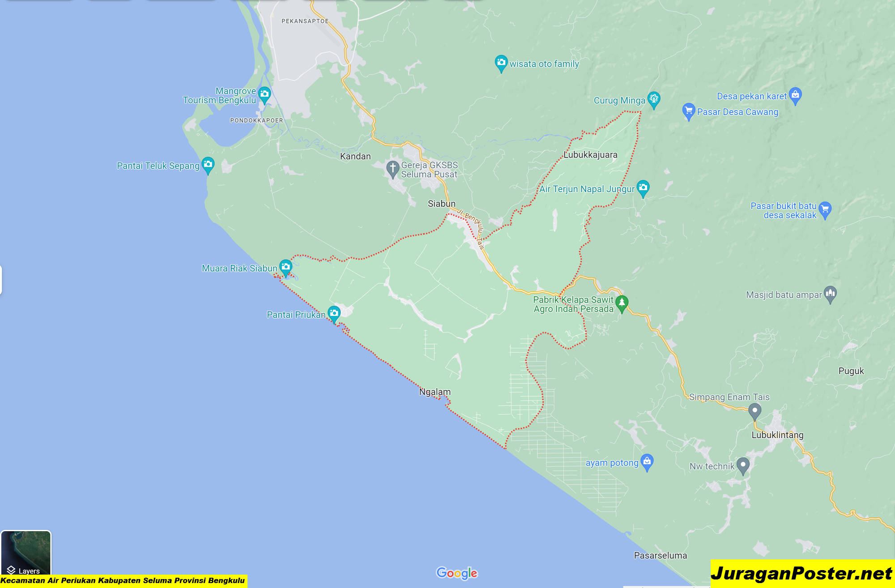Click the Nw technik label

tap(712, 466)
